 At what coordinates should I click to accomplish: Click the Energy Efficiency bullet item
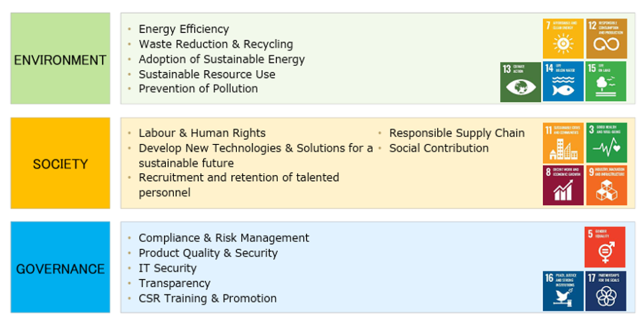[x=184, y=29]
